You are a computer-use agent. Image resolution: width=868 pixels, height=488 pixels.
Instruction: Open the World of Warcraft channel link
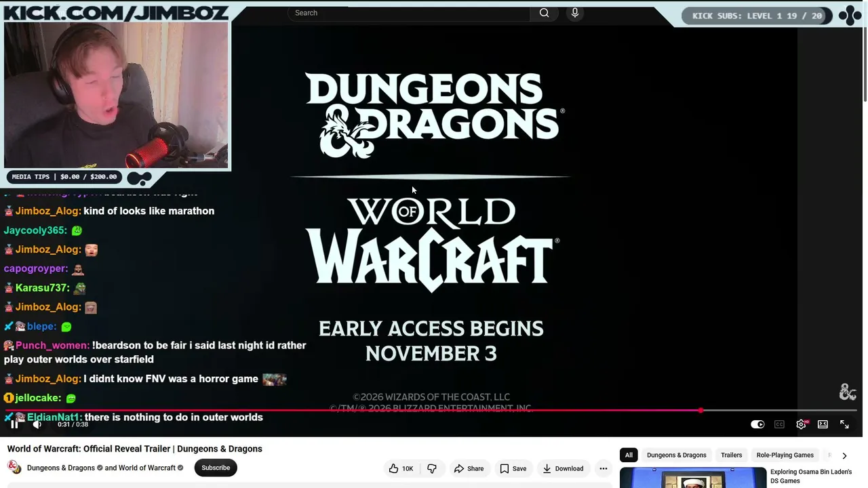click(x=146, y=468)
